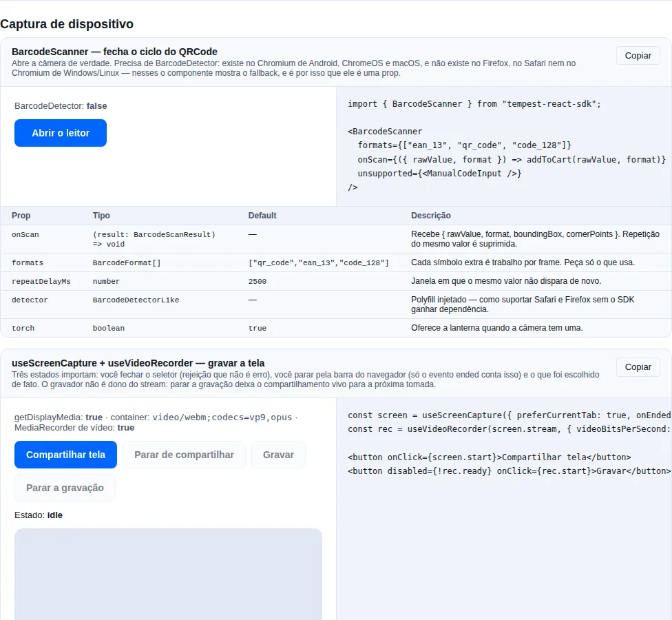672x620 pixels.
Task: Click the empty screen preview area
Action: 168,574
